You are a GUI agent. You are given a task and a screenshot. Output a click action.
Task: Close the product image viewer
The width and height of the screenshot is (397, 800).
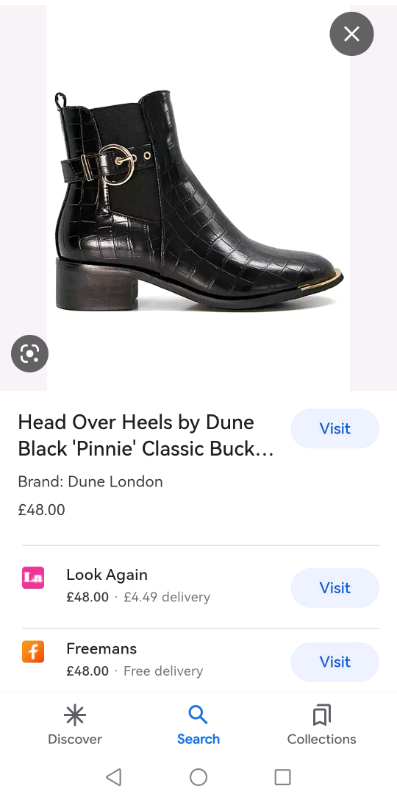click(x=352, y=34)
